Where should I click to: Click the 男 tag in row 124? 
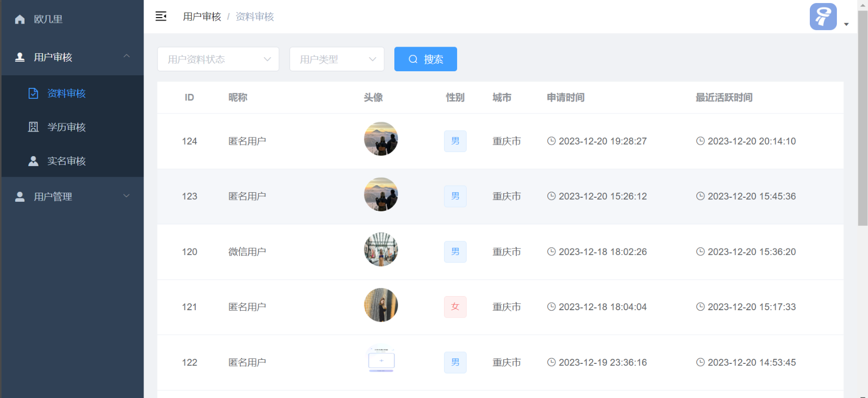pyautogui.click(x=455, y=141)
